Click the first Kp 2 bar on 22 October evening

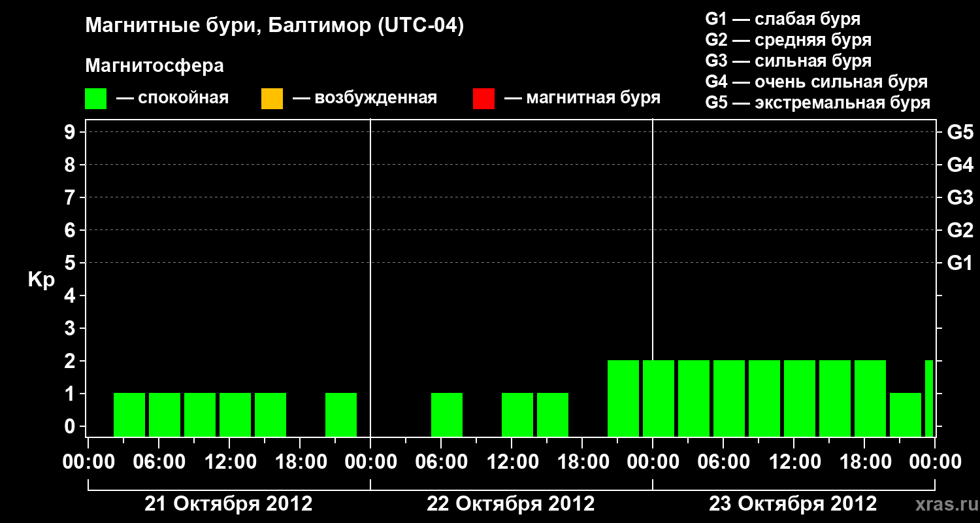point(623,398)
